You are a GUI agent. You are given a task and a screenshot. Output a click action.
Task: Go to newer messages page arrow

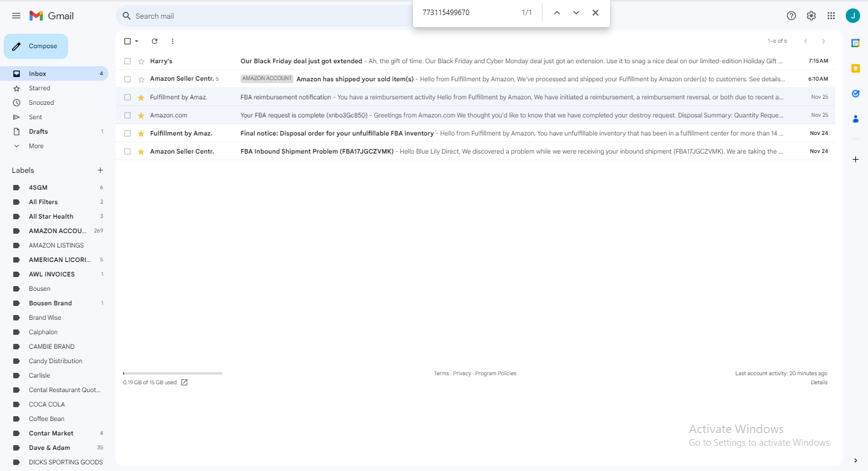806,41
